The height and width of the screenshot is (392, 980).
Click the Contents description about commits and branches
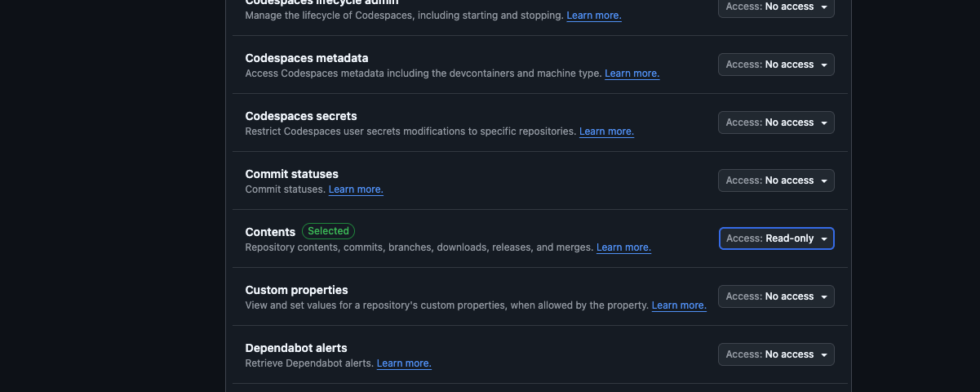coord(419,247)
